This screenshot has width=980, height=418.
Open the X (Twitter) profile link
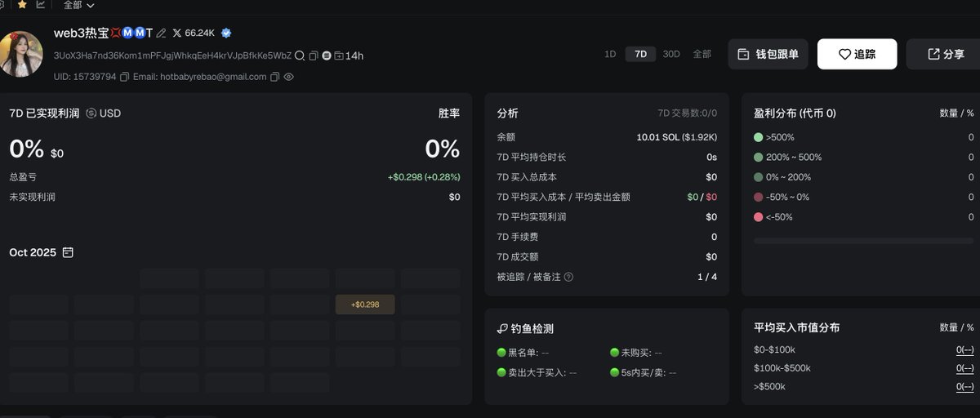tap(194, 33)
